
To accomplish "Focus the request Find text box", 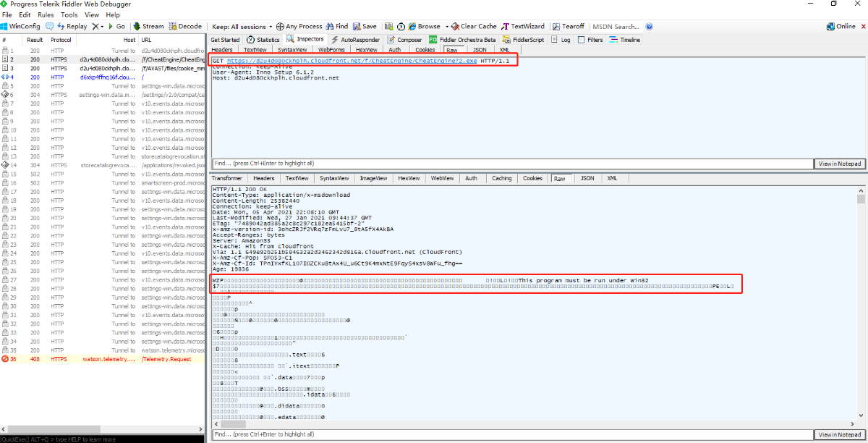I will (511, 164).
